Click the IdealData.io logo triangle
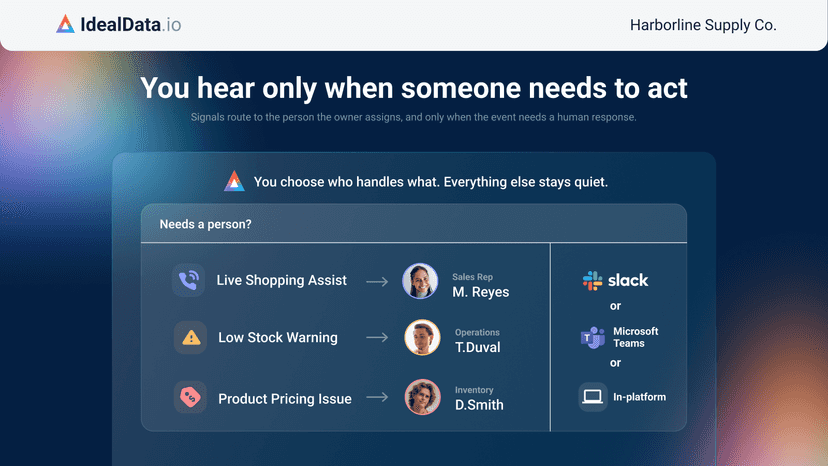Screen dimensions: 828x466 (65, 24)
